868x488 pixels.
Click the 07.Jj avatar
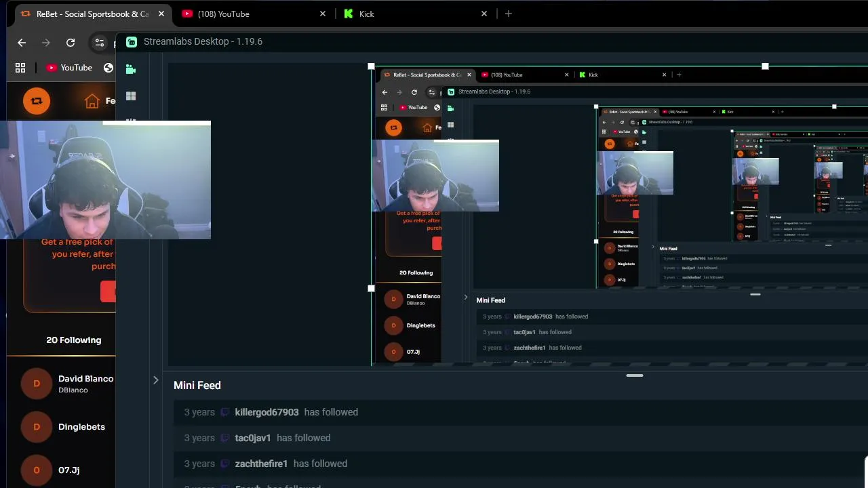[37, 470]
